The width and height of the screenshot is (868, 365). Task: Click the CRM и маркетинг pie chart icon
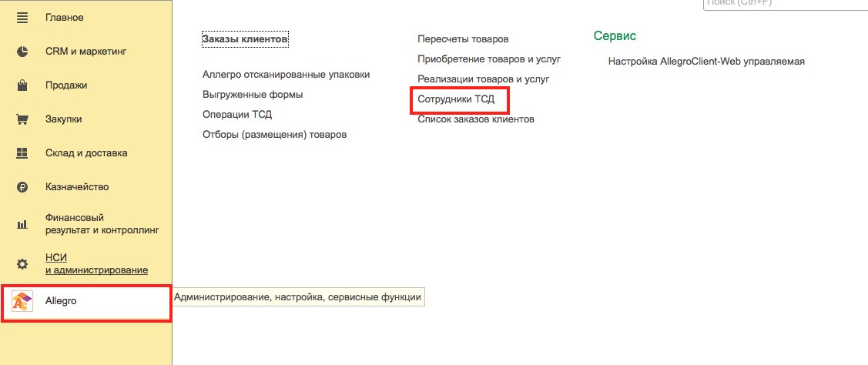(22, 52)
